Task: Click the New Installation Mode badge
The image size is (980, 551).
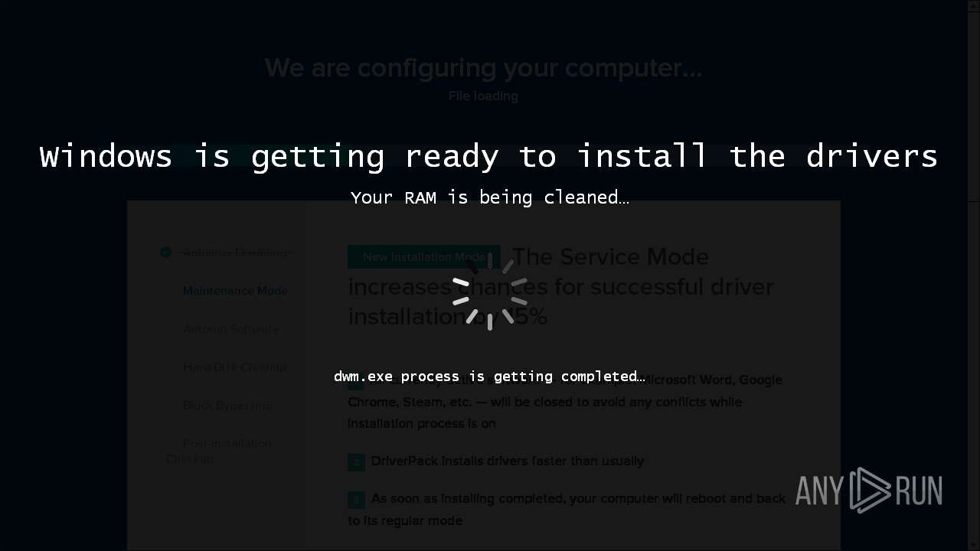Action: click(x=424, y=257)
